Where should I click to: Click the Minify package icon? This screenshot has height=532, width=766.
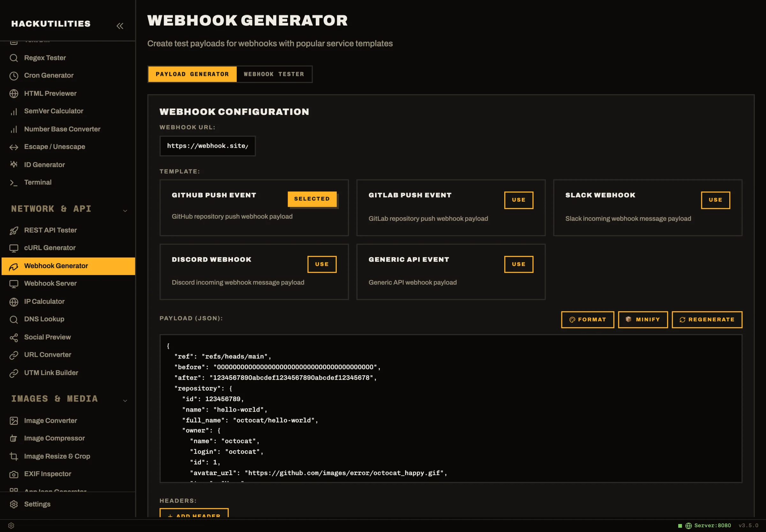[629, 319]
